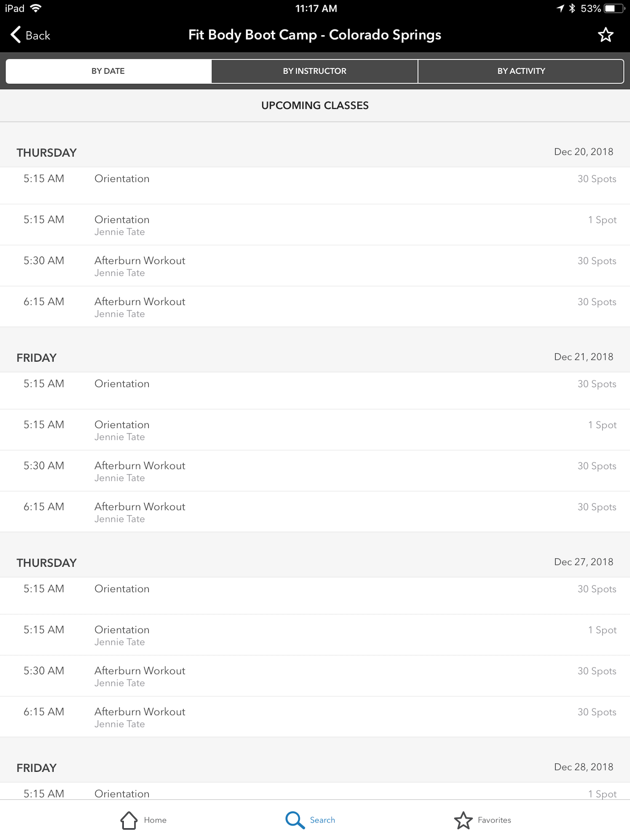Screen dimensions: 630x840
Task: Tap the favorite star icon in header
Action: pos(605,35)
